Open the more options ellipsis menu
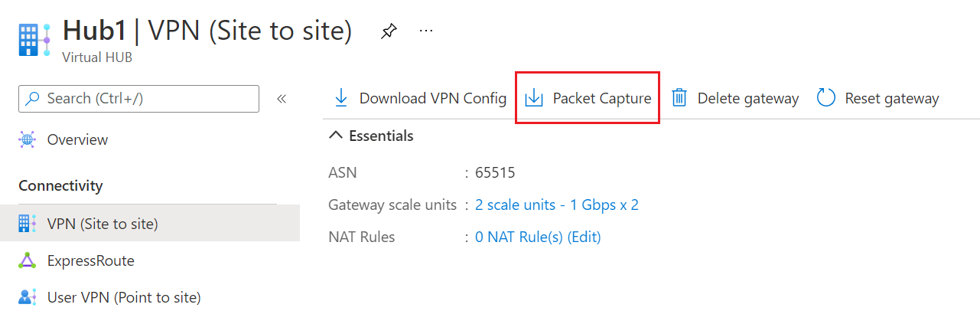This screenshot has height=311, width=980. tap(426, 31)
